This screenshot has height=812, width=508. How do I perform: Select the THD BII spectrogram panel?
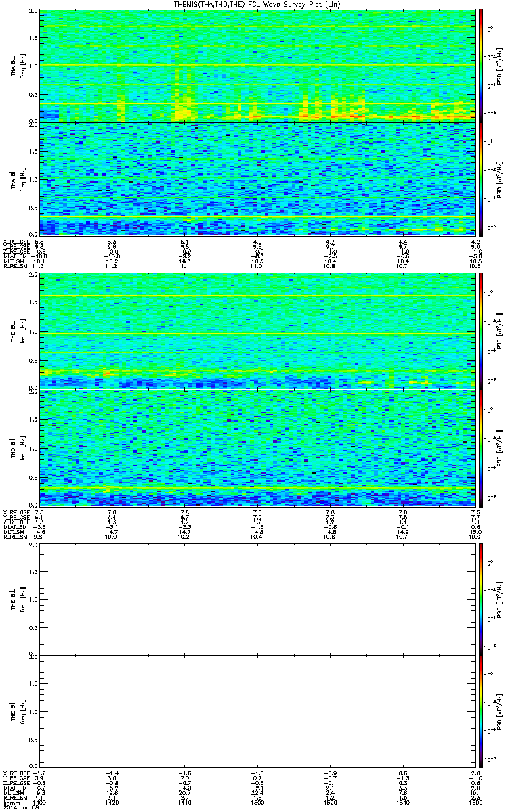257,447
